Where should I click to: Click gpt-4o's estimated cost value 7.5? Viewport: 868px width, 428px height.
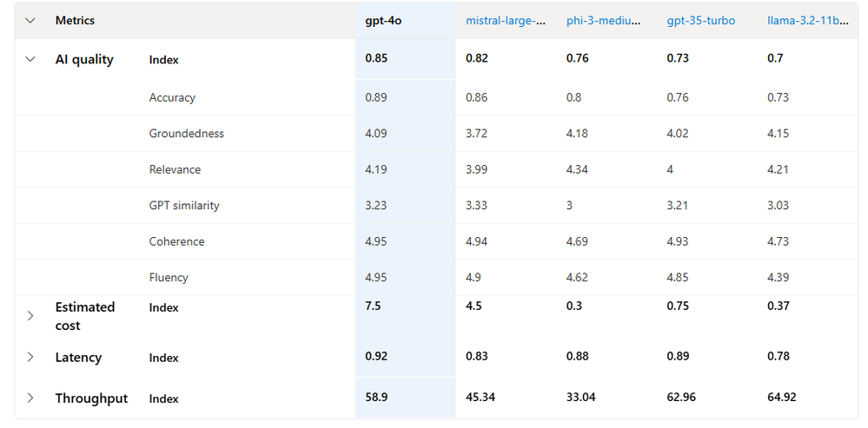[373, 306]
